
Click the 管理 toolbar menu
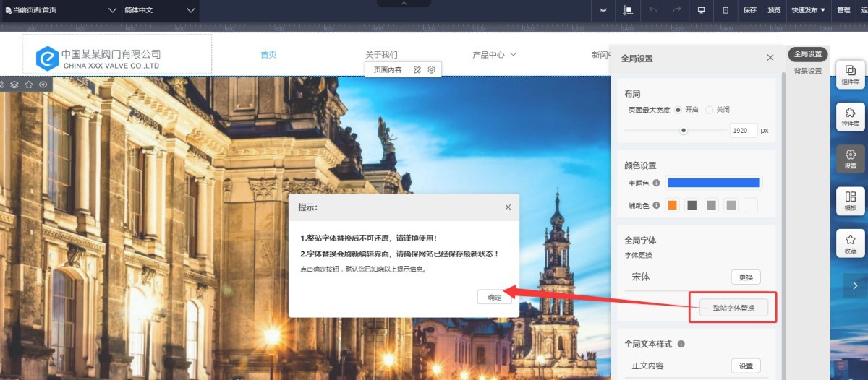tap(843, 10)
